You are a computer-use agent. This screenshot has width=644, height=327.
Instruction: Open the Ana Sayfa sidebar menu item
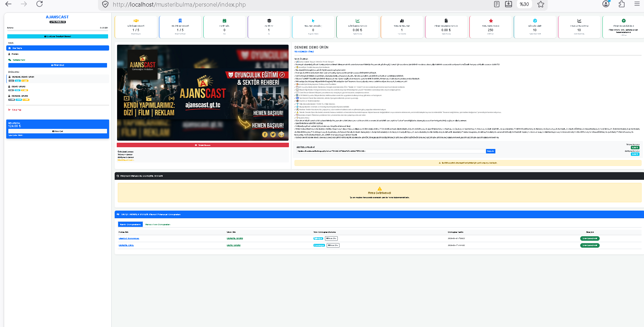[x=58, y=48]
